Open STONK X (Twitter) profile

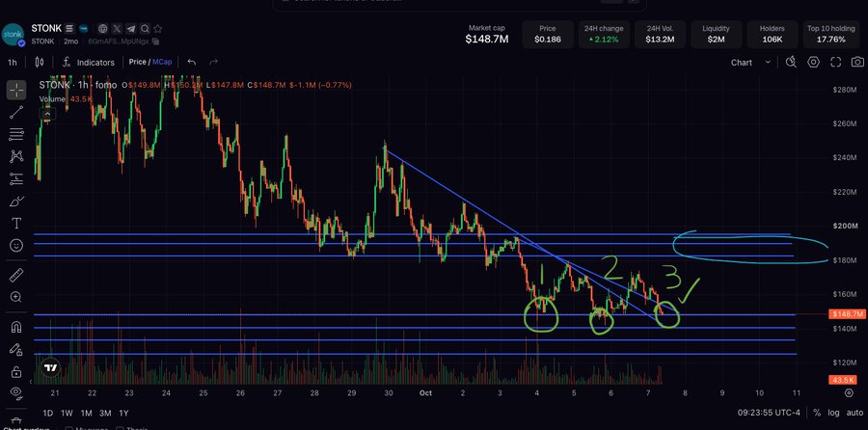[117, 29]
